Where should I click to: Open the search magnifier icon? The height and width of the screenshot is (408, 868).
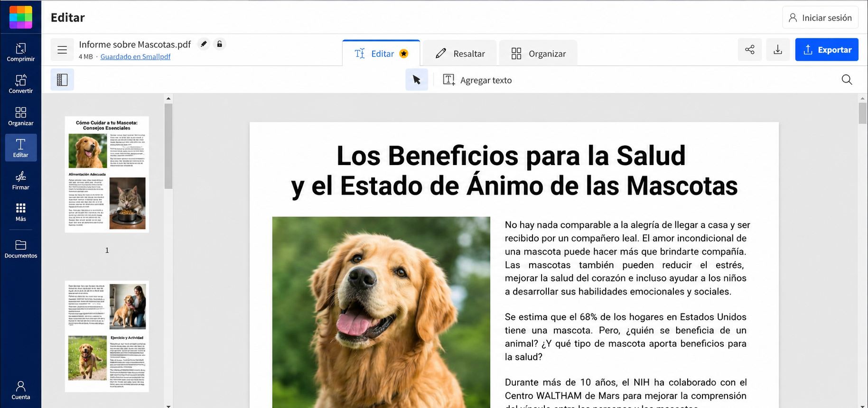tap(847, 80)
